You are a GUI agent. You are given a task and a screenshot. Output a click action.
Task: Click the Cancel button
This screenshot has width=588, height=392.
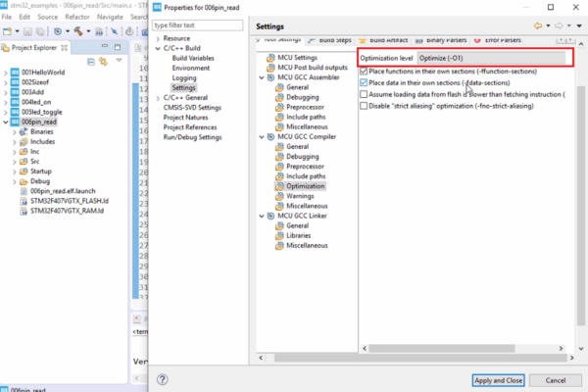(556, 380)
